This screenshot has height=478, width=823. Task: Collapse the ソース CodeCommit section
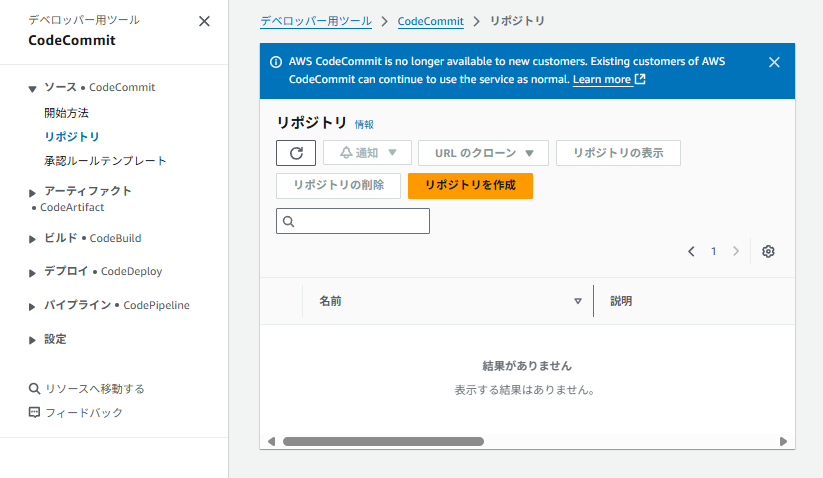coord(33,89)
